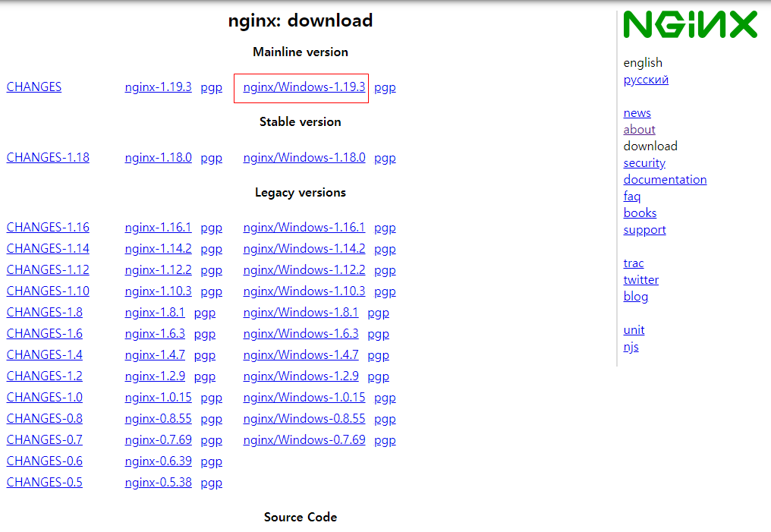Download nginx/Windows-1.19.3 mainline build
The height and width of the screenshot is (532, 771).
pyautogui.click(x=304, y=87)
